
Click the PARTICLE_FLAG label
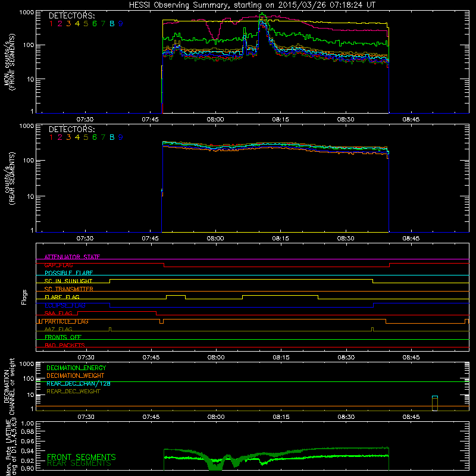pyautogui.click(x=67, y=321)
